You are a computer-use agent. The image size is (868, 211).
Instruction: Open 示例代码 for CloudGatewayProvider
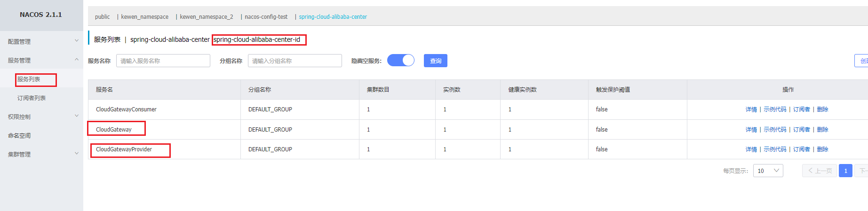coord(775,149)
